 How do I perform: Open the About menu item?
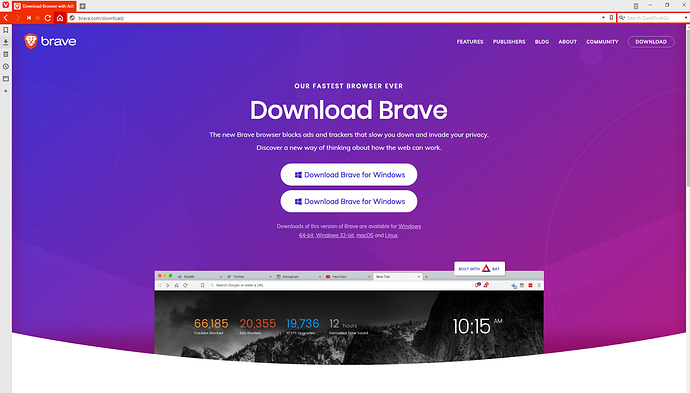tap(568, 42)
